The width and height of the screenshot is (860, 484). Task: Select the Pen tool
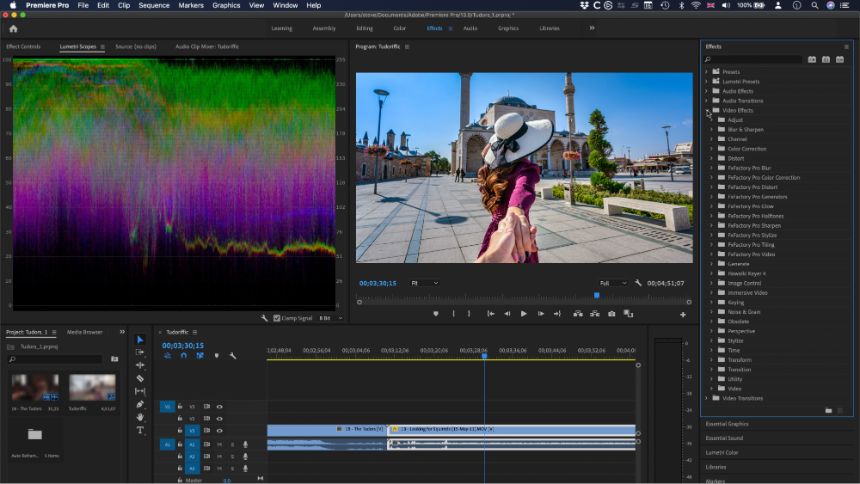tap(140, 404)
